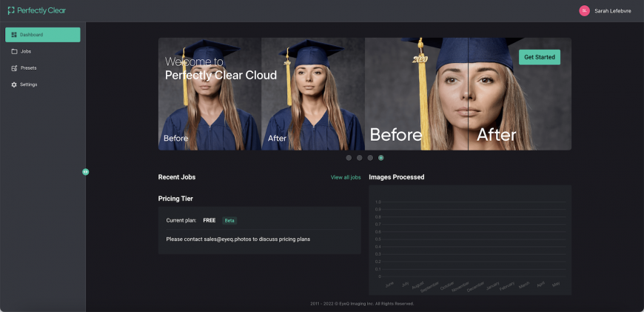Image resolution: width=644 pixels, height=312 pixels.
Task: Click the large split Before/After face image
Action: coord(468,94)
